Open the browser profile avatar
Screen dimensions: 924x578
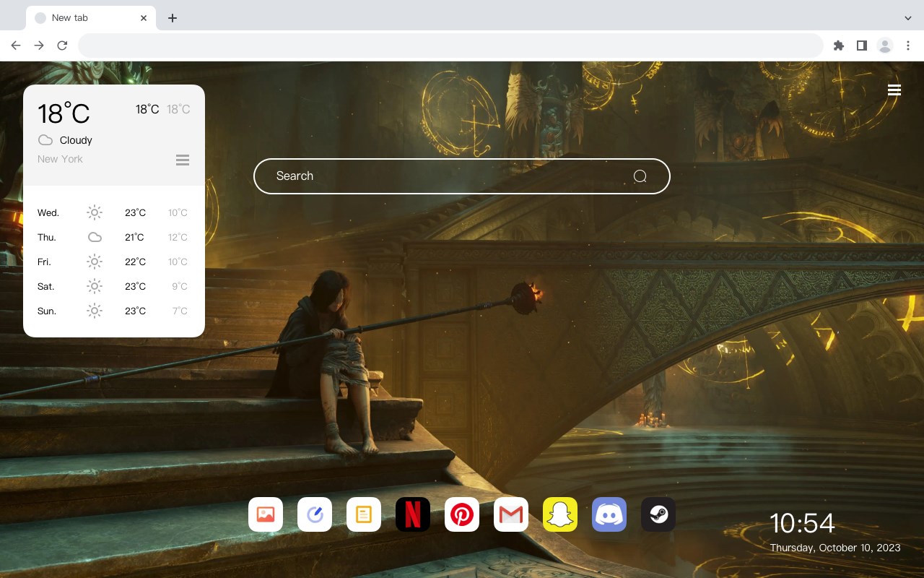885,46
